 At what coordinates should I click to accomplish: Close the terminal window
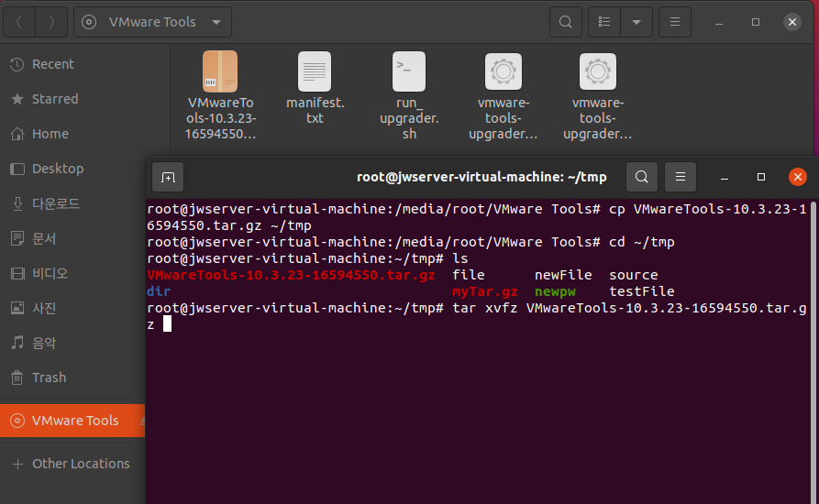[x=798, y=177]
